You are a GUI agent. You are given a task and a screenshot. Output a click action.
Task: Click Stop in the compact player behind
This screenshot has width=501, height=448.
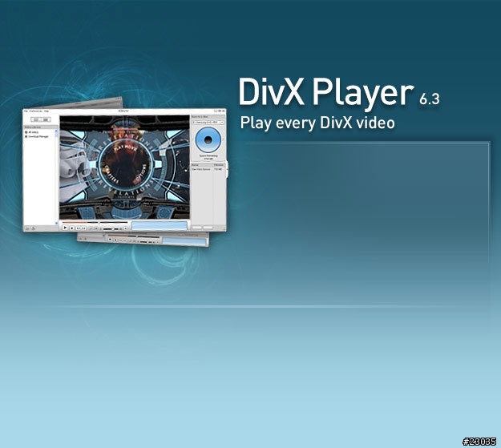click(115, 240)
